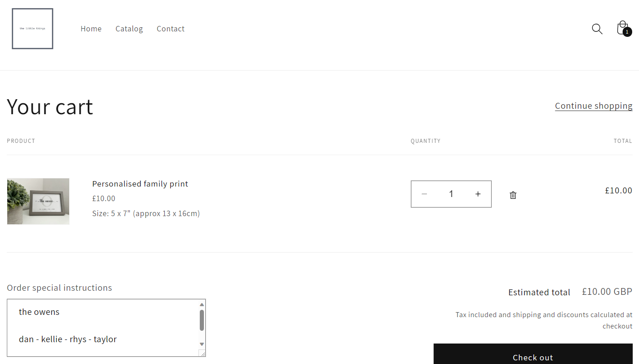This screenshot has width=639, height=364.
Task: Remove item using trash can icon
Action: [513, 195]
